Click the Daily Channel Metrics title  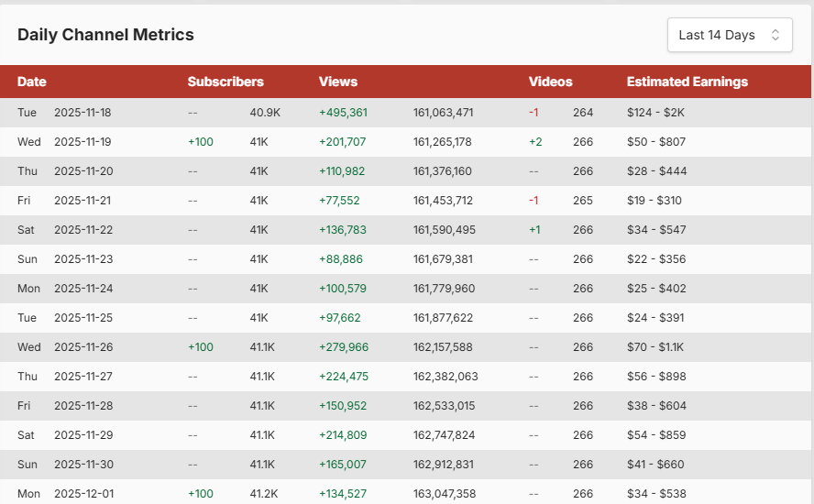[x=105, y=35]
